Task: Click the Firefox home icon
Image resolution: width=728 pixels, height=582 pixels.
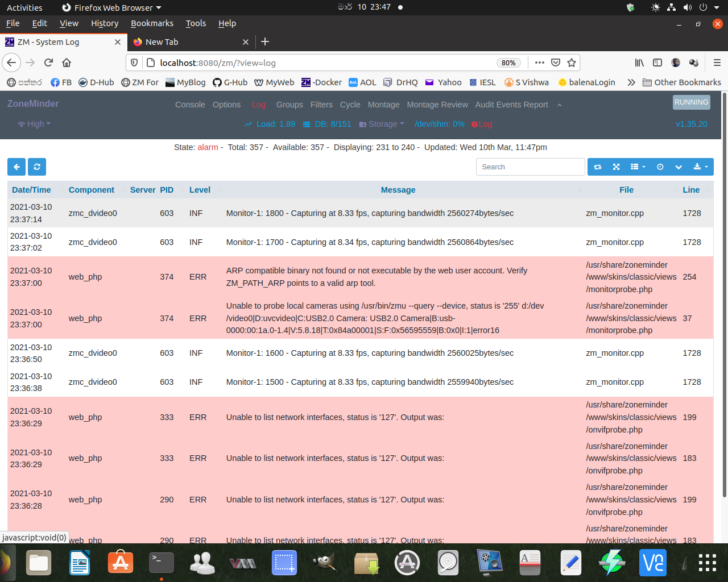Action: coord(67,63)
